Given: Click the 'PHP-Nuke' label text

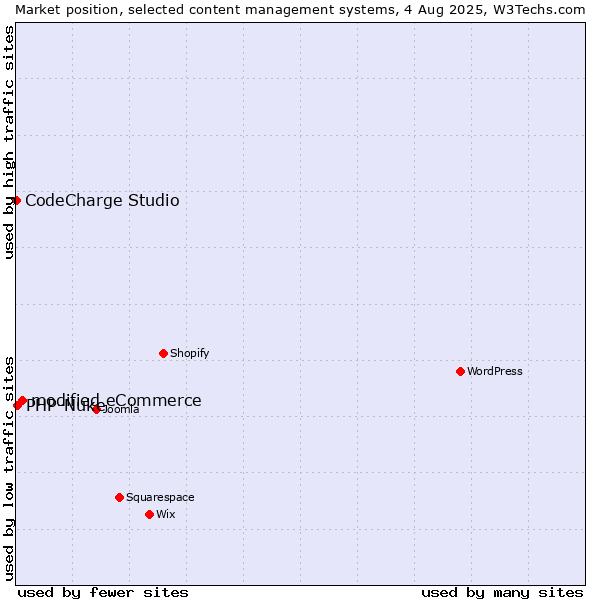Looking at the screenshot, I should click(x=67, y=406).
